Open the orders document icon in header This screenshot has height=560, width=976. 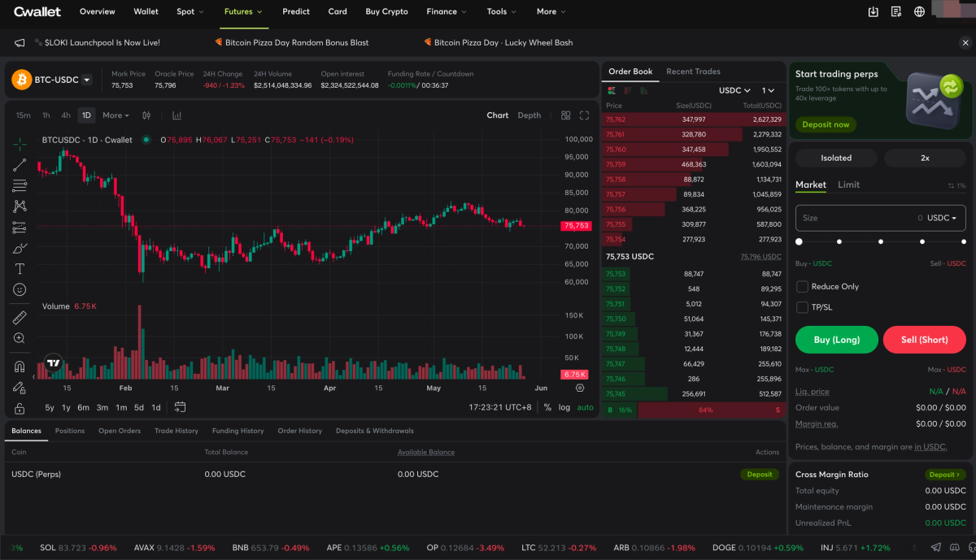[x=896, y=11]
